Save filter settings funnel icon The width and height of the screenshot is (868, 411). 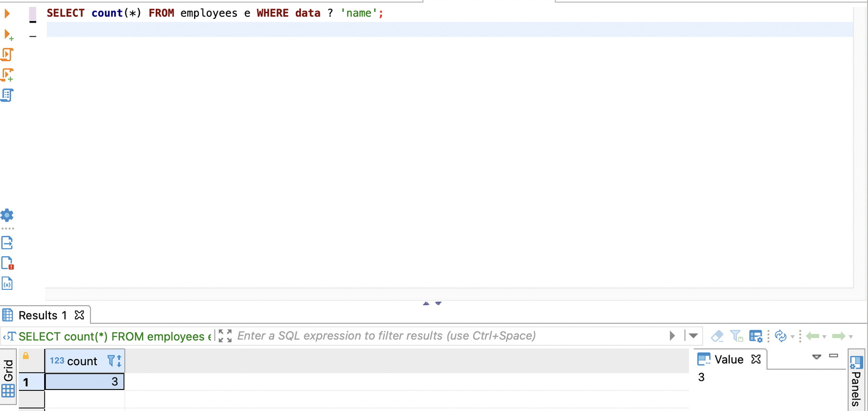click(736, 336)
